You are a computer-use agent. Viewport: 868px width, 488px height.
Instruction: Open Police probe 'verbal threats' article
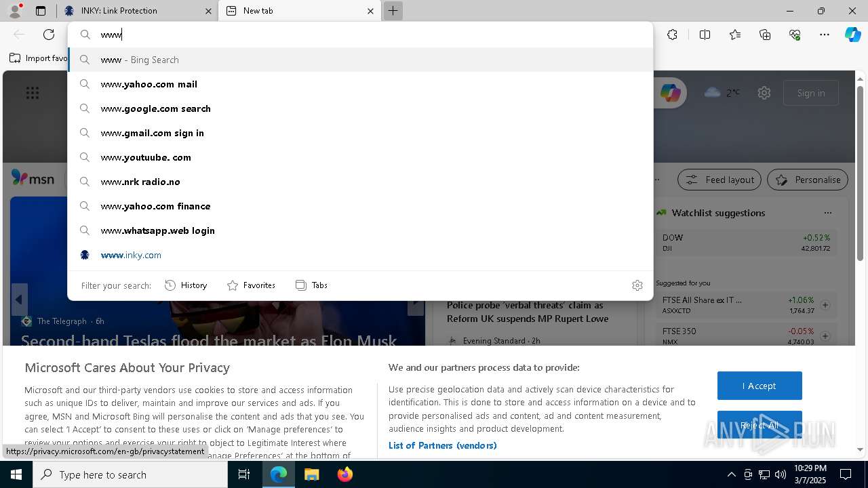coord(528,312)
